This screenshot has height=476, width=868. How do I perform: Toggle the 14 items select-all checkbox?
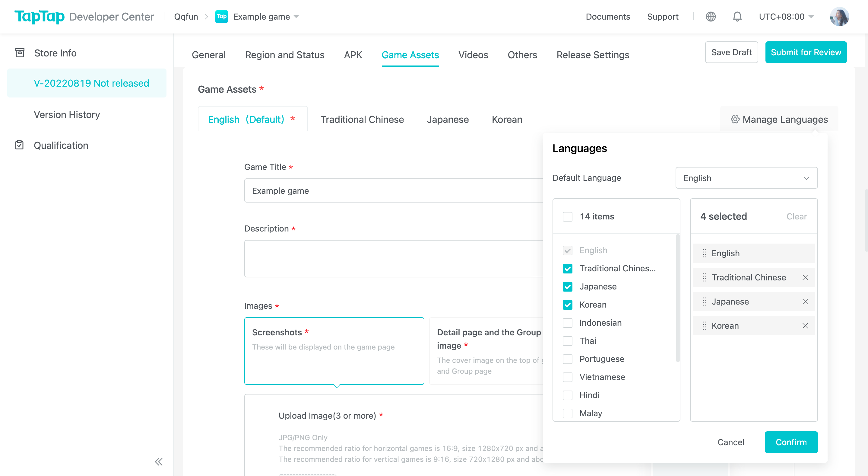[x=567, y=216]
